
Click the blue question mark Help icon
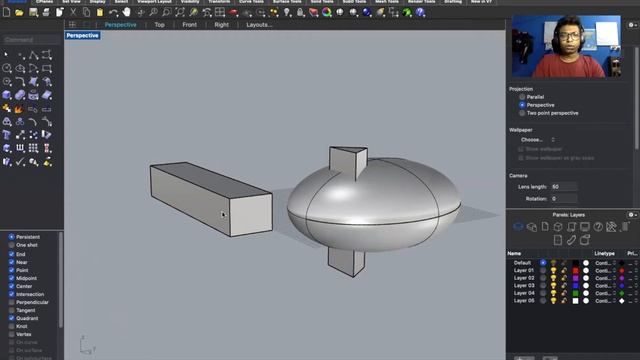(420, 13)
